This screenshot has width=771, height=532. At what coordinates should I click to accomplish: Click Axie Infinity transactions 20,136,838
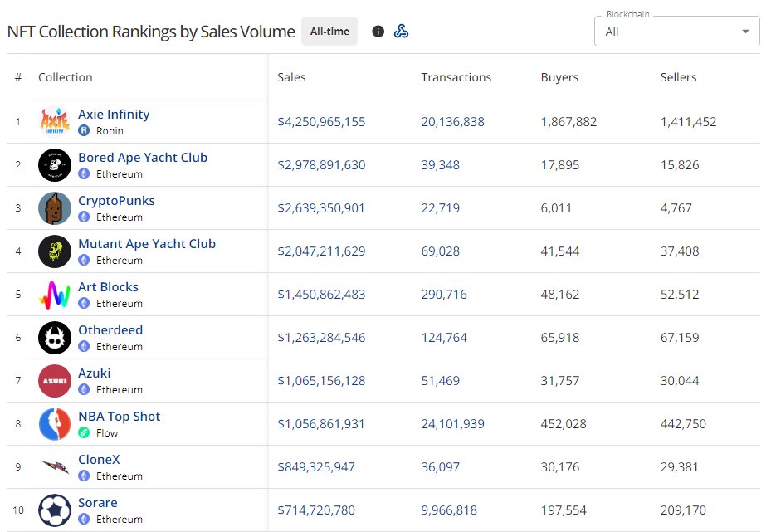(x=453, y=122)
